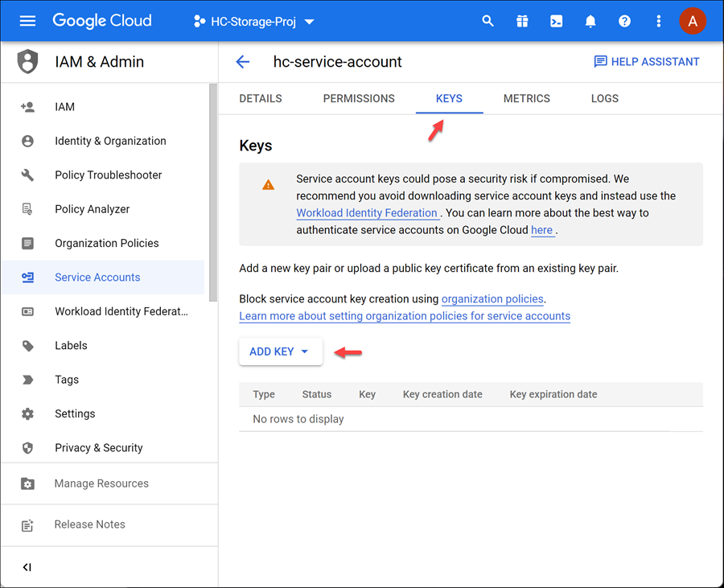The height and width of the screenshot is (588, 724).
Task: Click the IAM & Admin shield icon
Action: pos(27,61)
